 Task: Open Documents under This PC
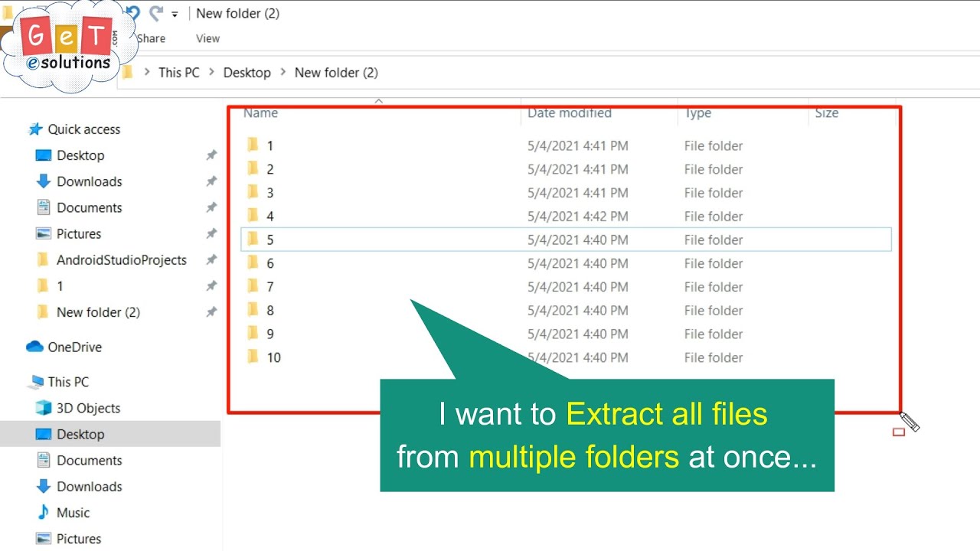point(89,461)
